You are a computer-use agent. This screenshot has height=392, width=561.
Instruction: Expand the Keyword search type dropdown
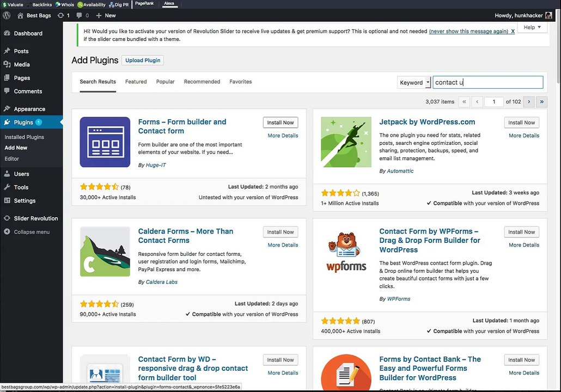click(413, 82)
